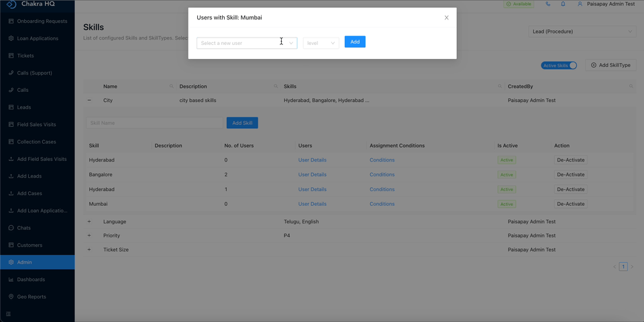Close the Users with Skill: Mumbai dialog
644x322 pixels.
click(447, 17)
